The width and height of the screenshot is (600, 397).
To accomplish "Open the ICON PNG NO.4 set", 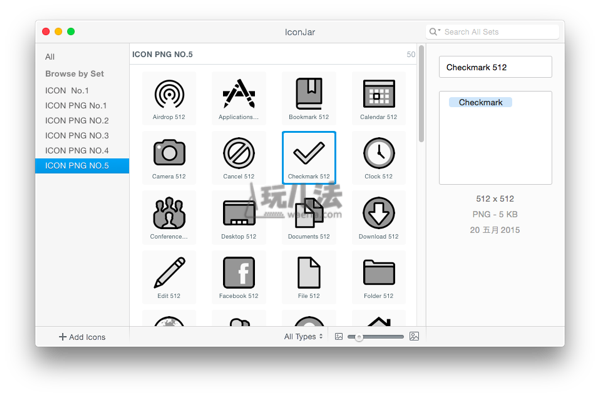I will click(x=77, y=150).
